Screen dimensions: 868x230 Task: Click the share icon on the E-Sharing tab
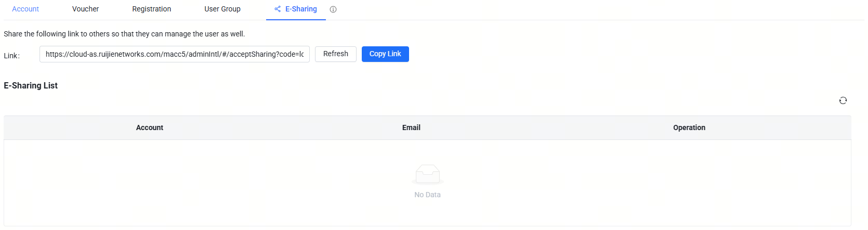click(278, 9)
